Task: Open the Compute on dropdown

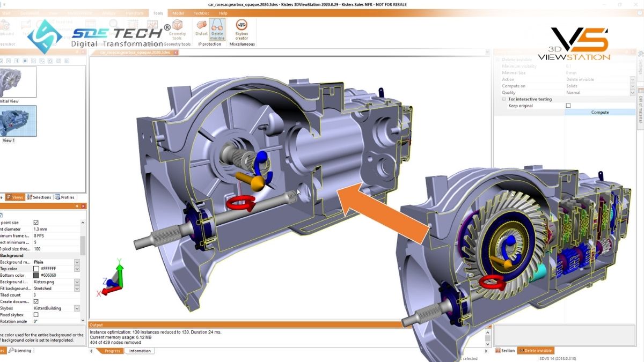Action: point(633,86)
